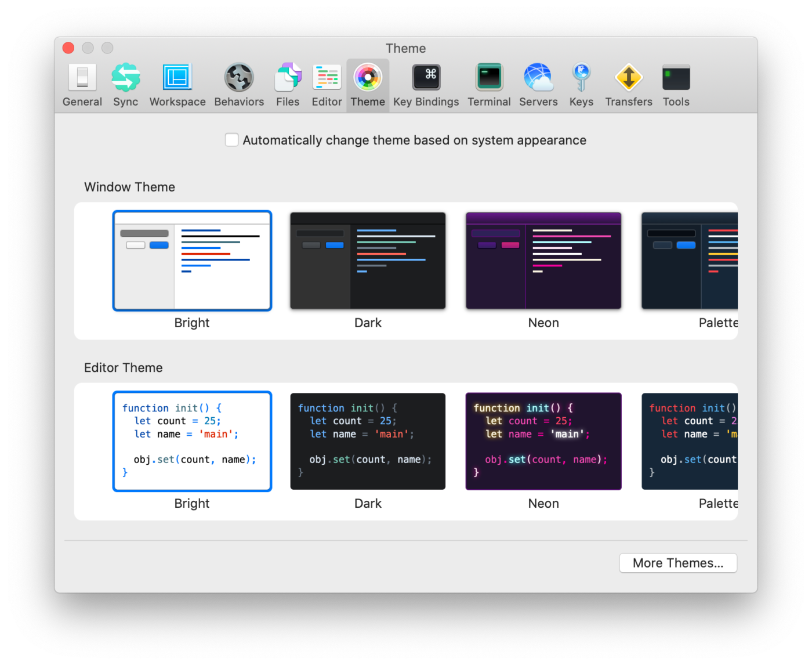Viewport: 812px width, 665px height.
Task: Select the Dark window theme
Action: [368, 261]
